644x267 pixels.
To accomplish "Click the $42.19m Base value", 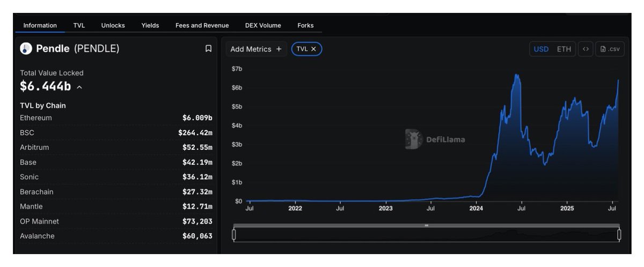I will [197, 162].
